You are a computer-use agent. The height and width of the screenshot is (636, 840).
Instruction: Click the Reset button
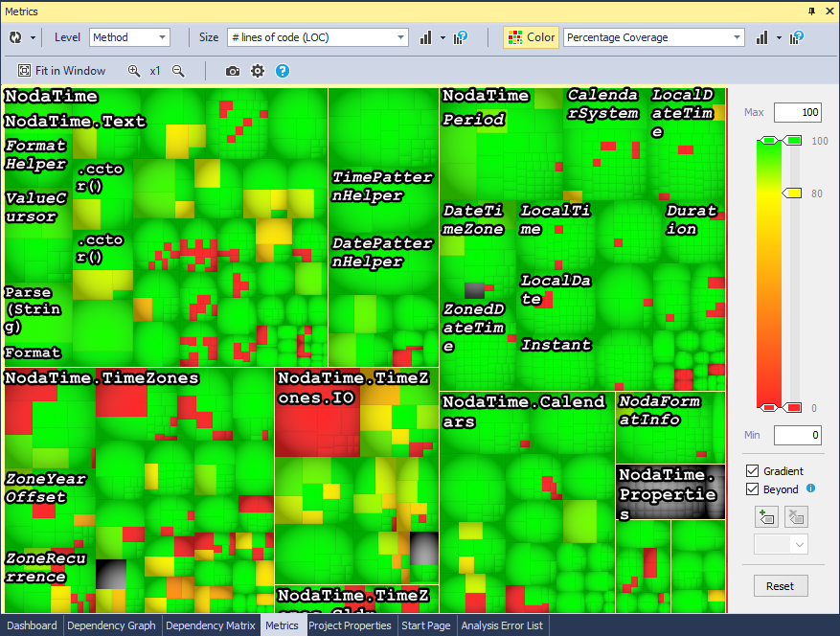(x=780, y=586)
